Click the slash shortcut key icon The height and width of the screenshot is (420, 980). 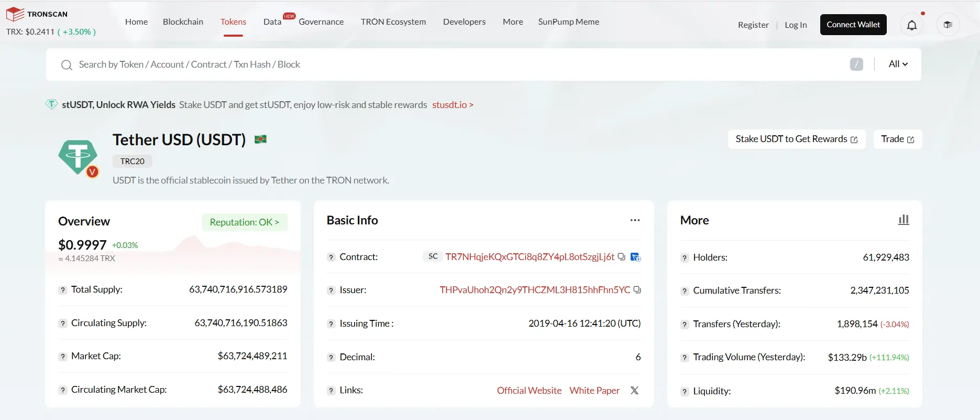[x=856, y=64]
